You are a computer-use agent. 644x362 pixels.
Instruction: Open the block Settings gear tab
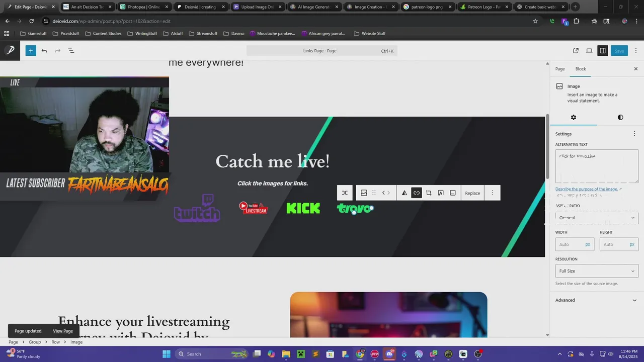pos(573,117)
